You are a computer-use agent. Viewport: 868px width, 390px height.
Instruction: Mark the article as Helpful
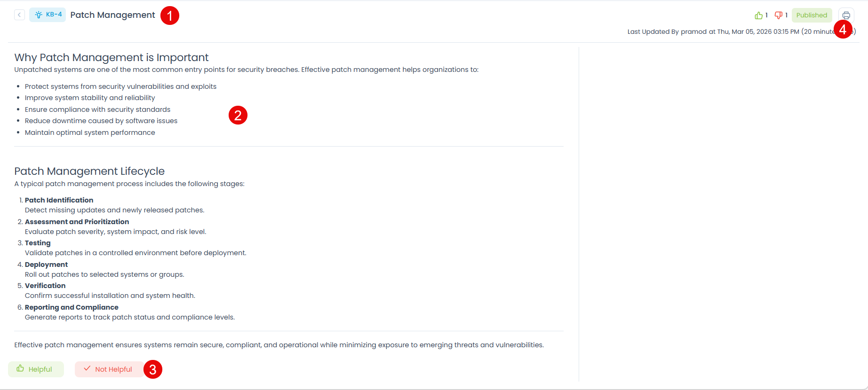[x=36, y=369]
